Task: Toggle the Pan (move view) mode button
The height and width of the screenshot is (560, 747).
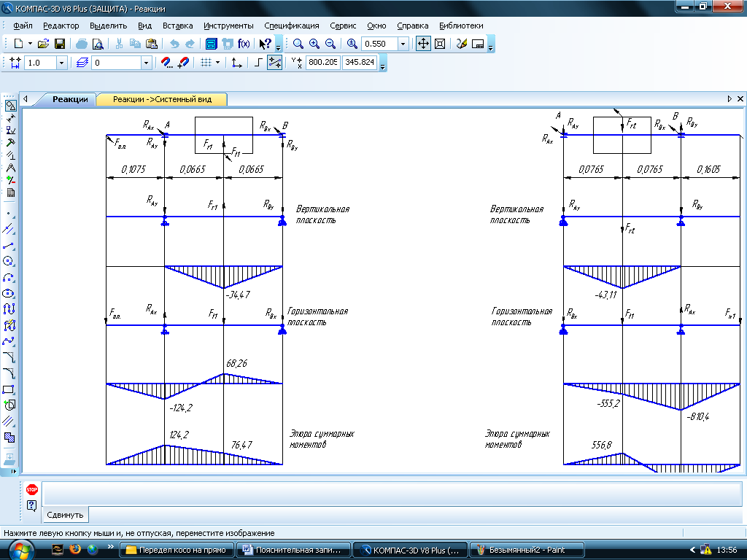Action: click(423, 44)
